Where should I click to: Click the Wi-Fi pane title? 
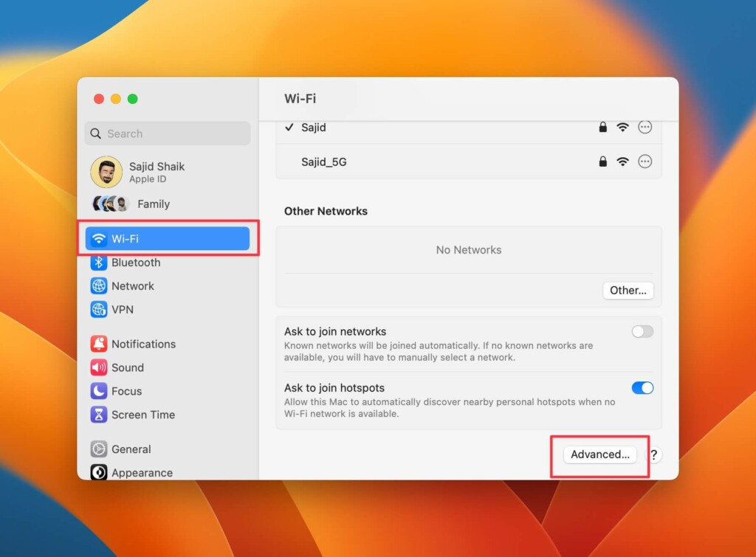[300, 99]
